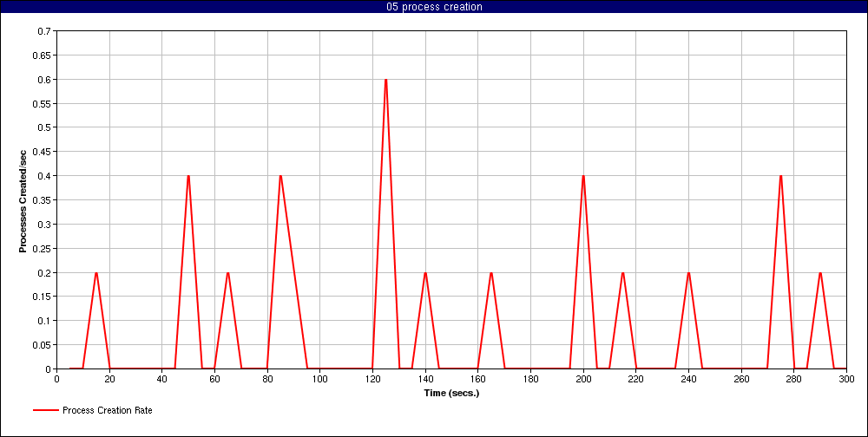Screen dimensions: 868x437
Task: Click the 140 x-axis tick label
Action: [x=425, y=379]
